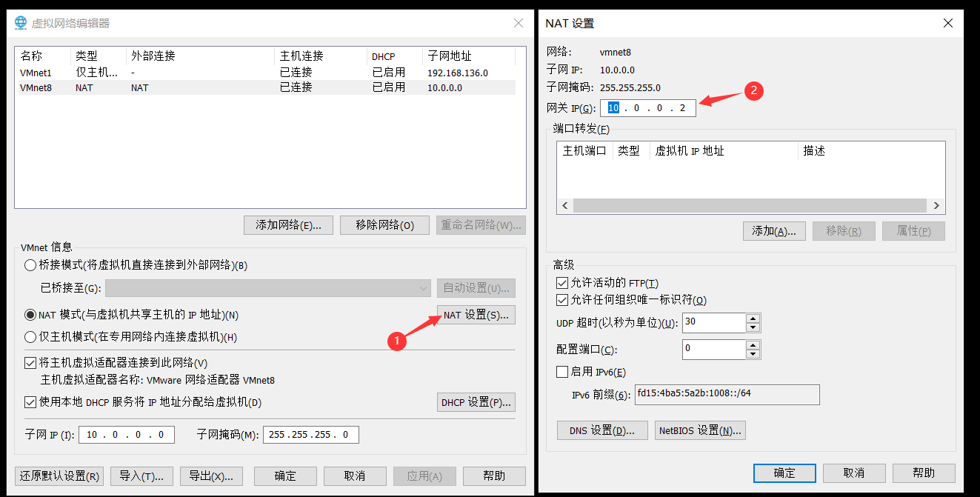The height and width of the screenshot is (497, 980).
Task: Select the VMnet8 network row
Action: (265, 87)
